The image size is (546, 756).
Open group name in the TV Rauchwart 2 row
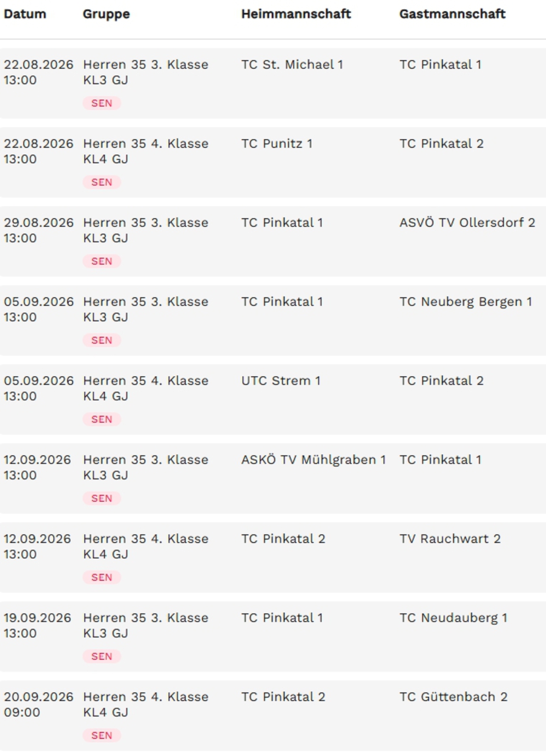pyautogui.click(x=145, y=546)
